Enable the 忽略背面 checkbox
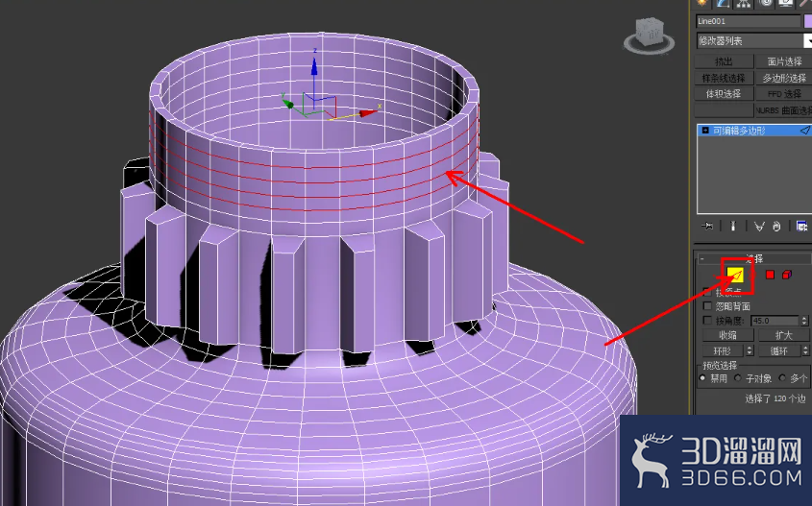The height and width of the screenshot is (506, 812). click(x=707, y=305)
